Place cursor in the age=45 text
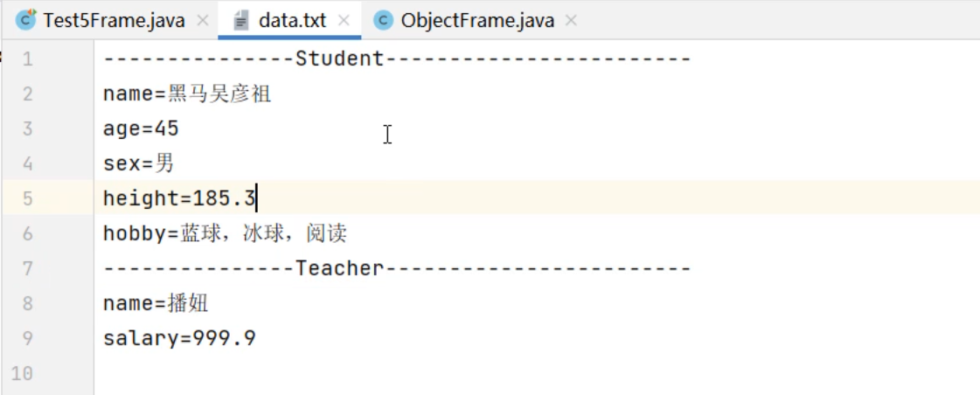Image resolution: width=980 pixels, height=395 pixels. pos(141,129)
